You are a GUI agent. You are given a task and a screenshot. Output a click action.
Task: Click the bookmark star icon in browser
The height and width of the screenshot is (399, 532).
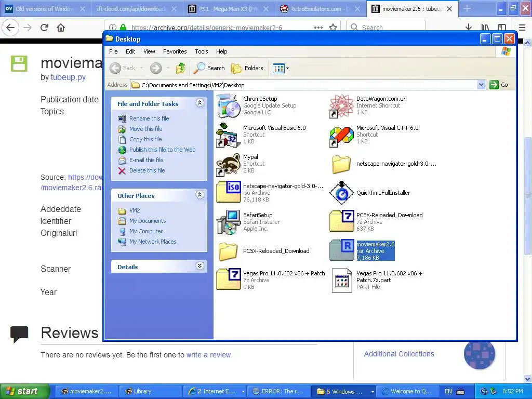(x=333, y=28)
